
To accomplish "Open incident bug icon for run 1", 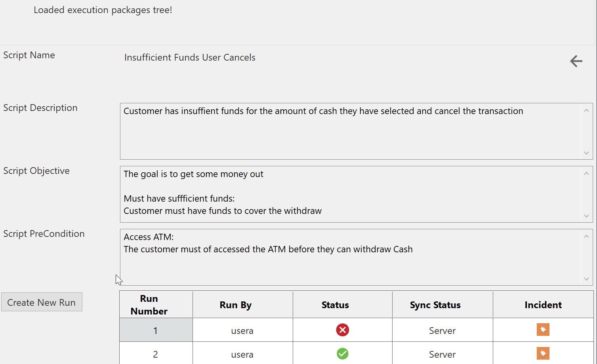I will coord(543,330).
